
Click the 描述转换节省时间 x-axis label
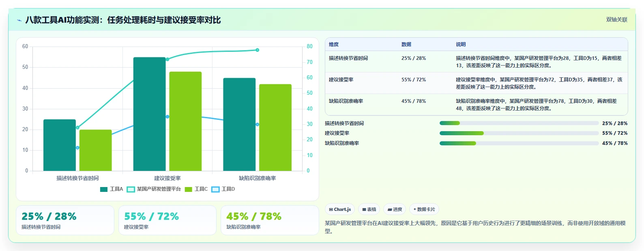pos(77,178)
